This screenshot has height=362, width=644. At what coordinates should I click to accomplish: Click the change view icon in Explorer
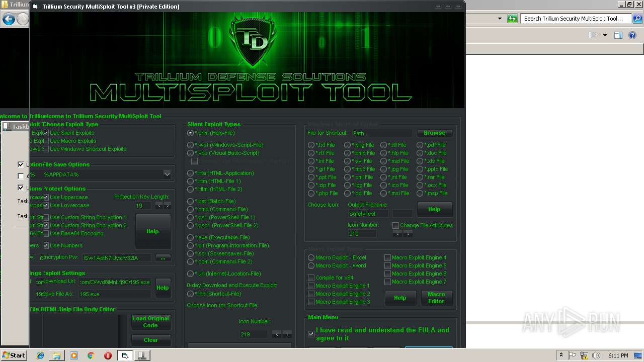(x=593, y=35)
